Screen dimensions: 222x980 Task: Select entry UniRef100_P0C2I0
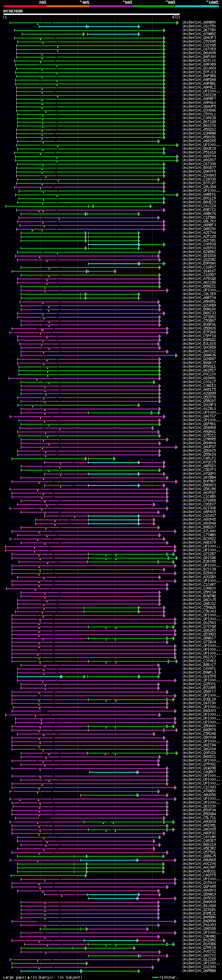click(x=199, y=374)
